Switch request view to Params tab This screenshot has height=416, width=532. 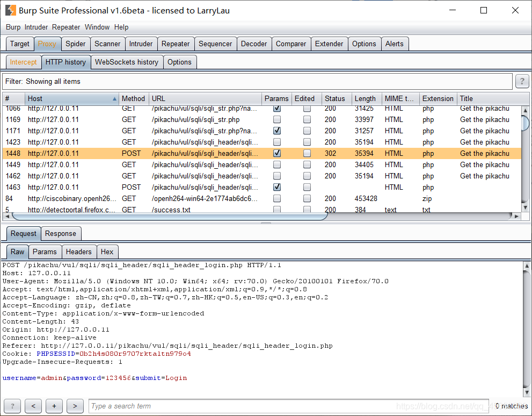coord(45,252)
